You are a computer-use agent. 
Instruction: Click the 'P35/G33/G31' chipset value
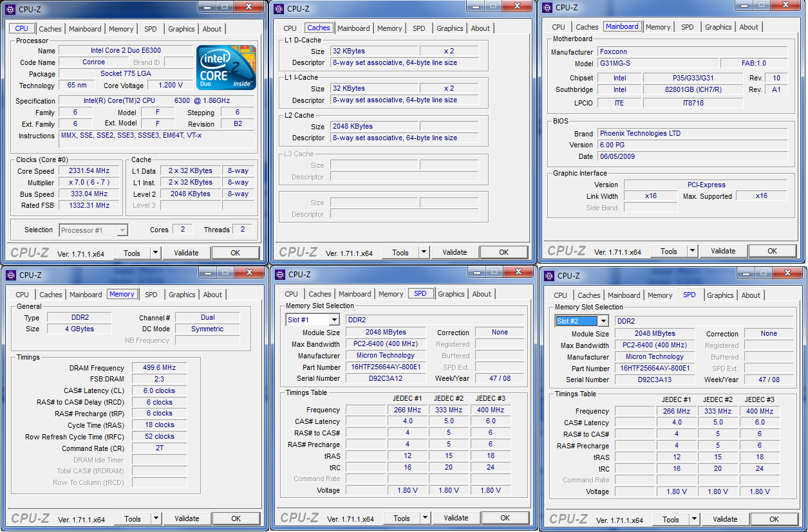693,78
